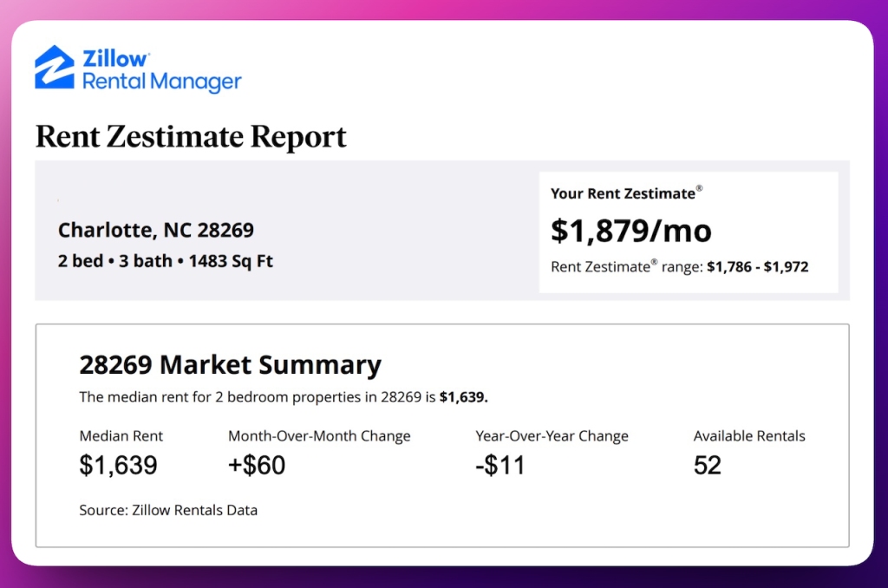
Task: Click the Zillow wordmark text
Action: click(x=115, y=59)
